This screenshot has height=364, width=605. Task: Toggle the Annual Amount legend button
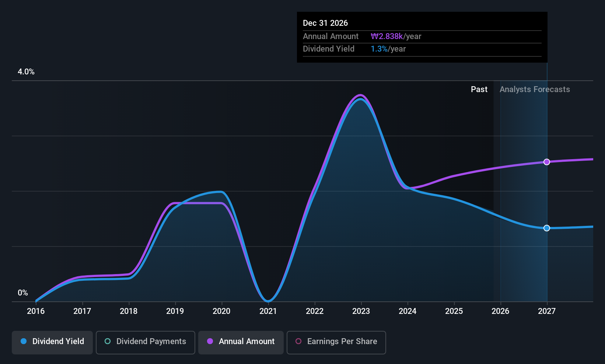pyautogui.click(x=241, y=342)
